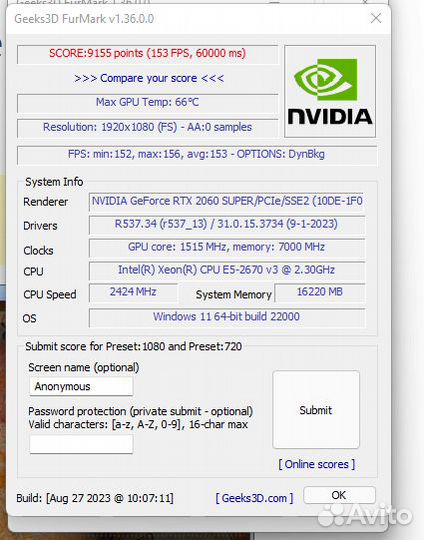Select the Resolution 1920x1080 field
The height and width of the screenshot is (540, 424).
[147, 128]
